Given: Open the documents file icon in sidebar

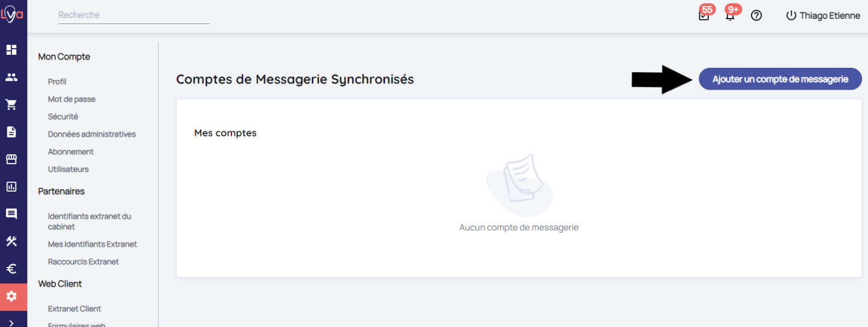Looking at the screenshot, I should point(11,132).
